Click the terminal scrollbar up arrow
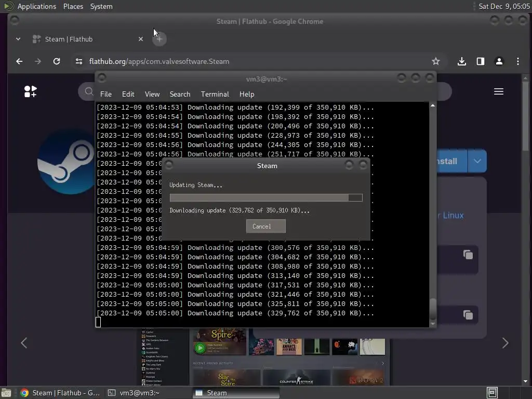This screenshot has height=399, width=532. (x=433, y=105)
